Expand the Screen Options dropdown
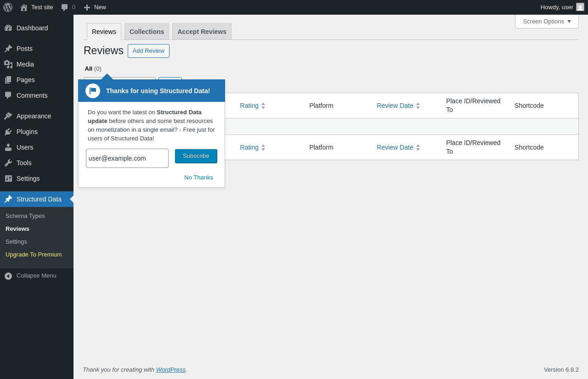Image resolution: width=588 pixels, height=379 pixels. [547, 21]
